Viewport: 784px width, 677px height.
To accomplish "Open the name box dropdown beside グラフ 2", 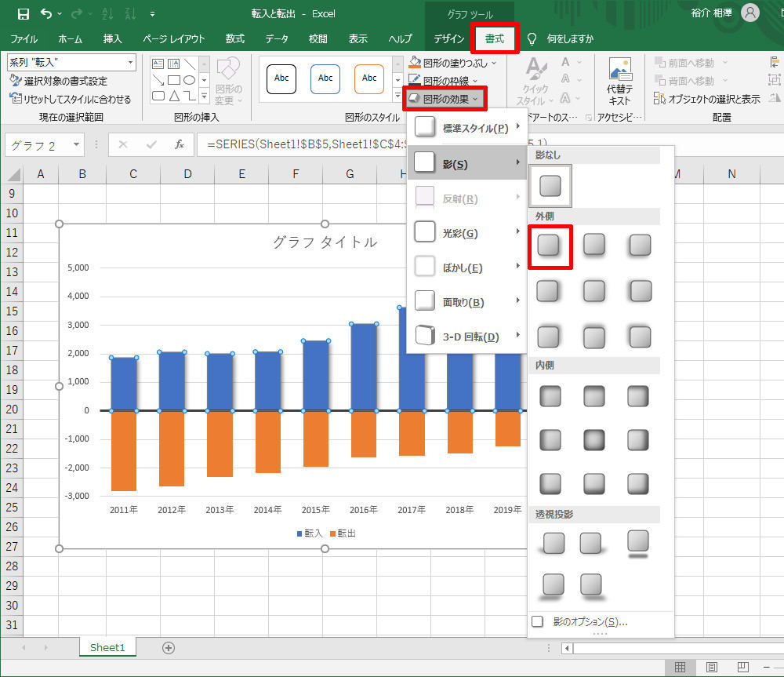I will click(x=77, y=145).
